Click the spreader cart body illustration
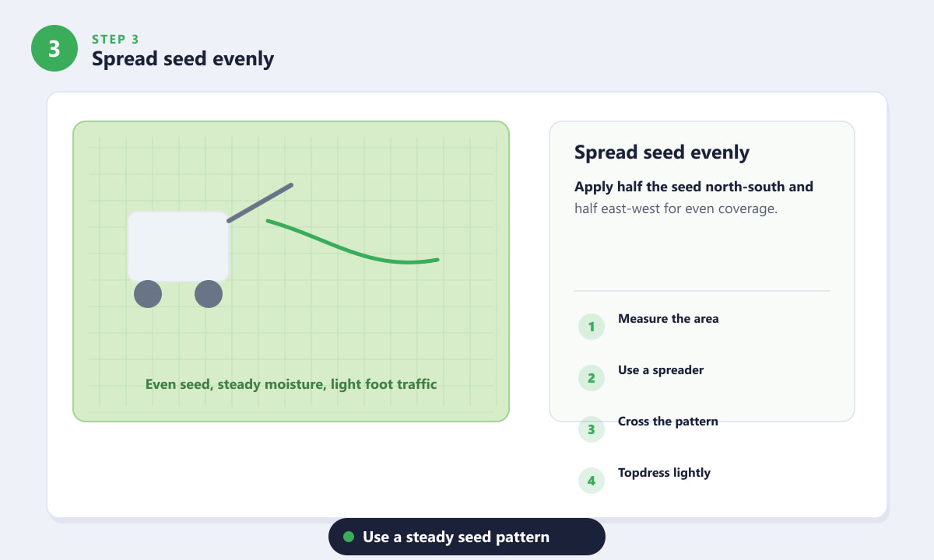 pyautogui.click(x=178, y=247)
